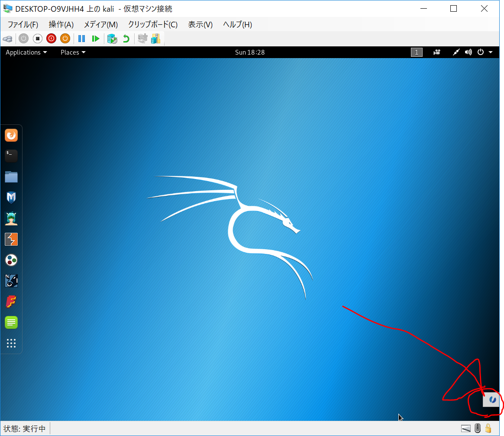Open Metasploit Framework in the dock
Viewport: 504px width, 436px height.
coord(11,198)
